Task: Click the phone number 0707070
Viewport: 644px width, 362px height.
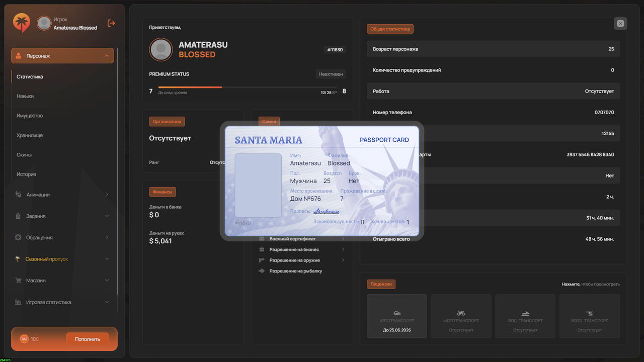Action: click(604, 113)
